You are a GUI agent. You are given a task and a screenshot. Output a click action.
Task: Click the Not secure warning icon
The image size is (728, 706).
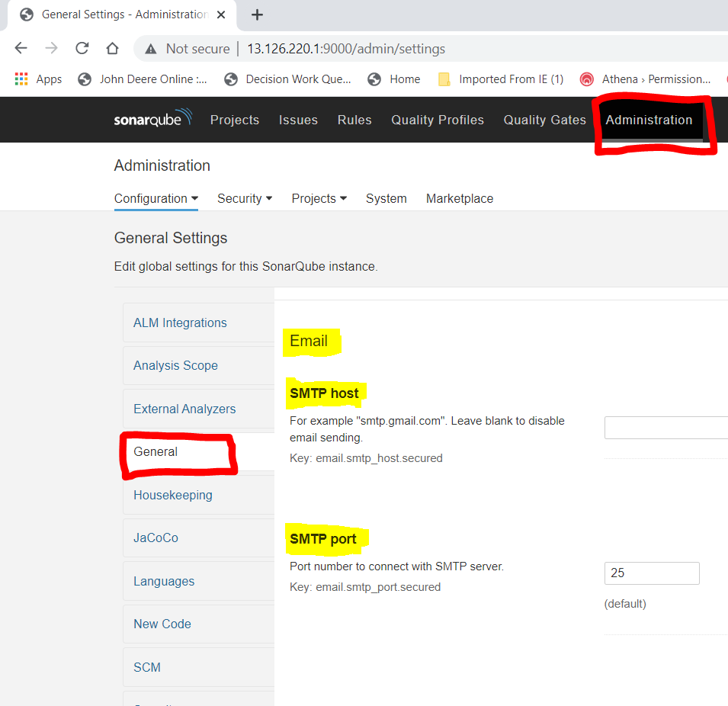153,49
